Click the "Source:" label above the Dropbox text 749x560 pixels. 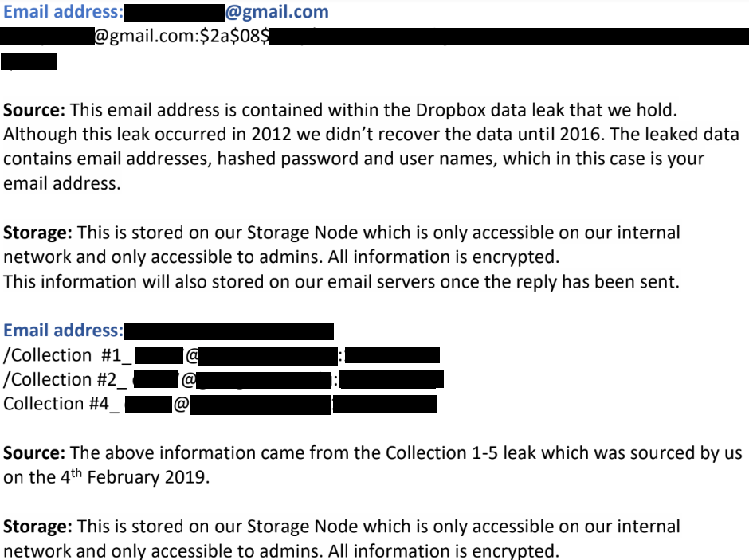click(x=34, y=110)
